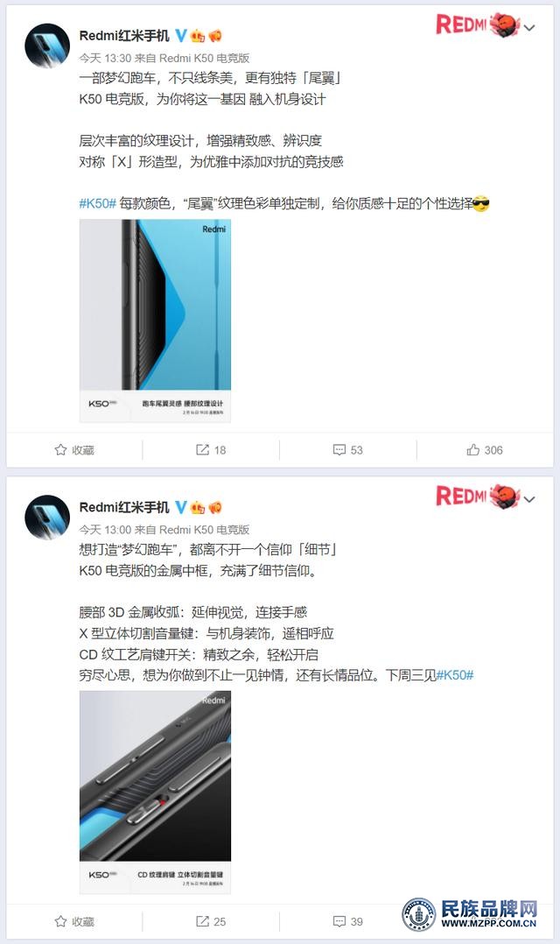Open the #K50# hashtag in second post
This screenshot has width=560, height=944.
pos(455,675)
